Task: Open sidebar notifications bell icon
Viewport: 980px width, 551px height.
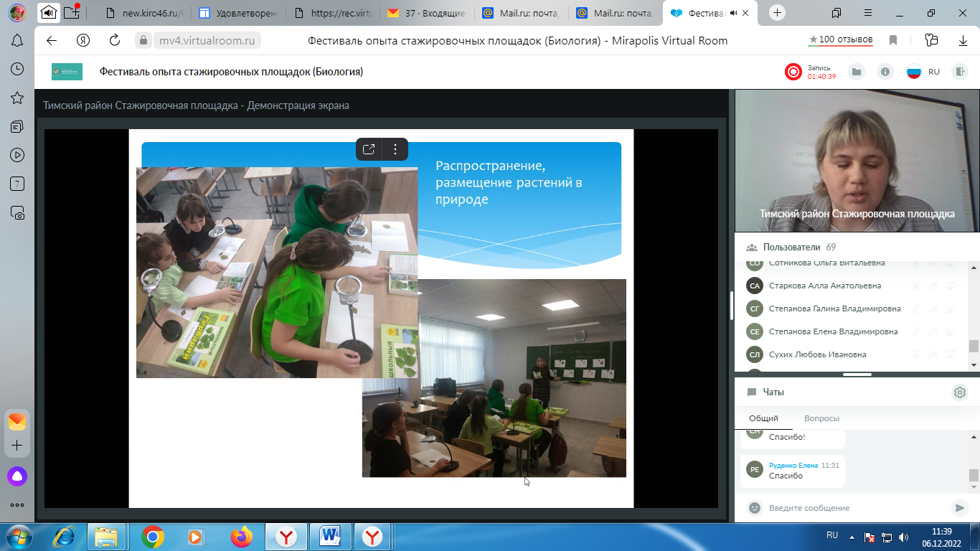Action: click(x=17, y=40)
